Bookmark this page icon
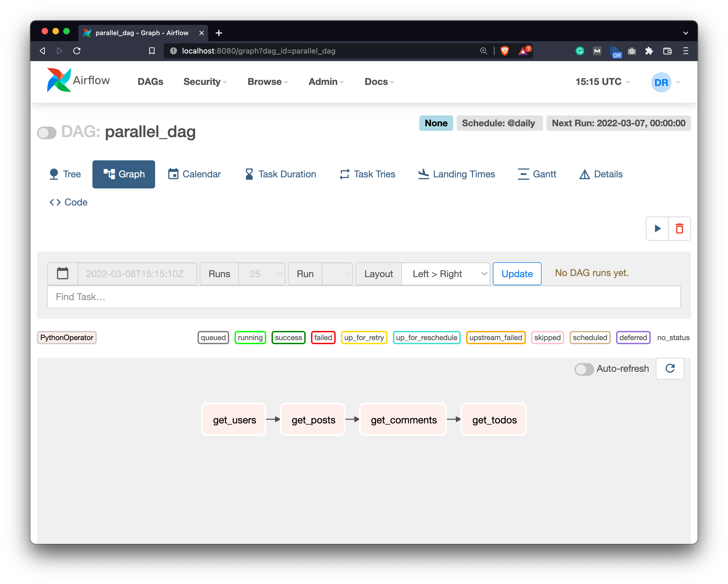Image resolution: width=728 pixels, height=584 pixels. coord(152,51)
